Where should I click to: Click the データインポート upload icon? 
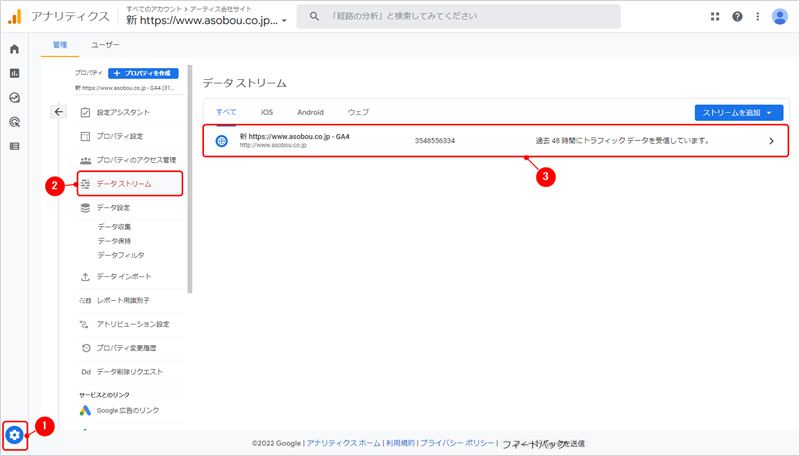point(85,276)
